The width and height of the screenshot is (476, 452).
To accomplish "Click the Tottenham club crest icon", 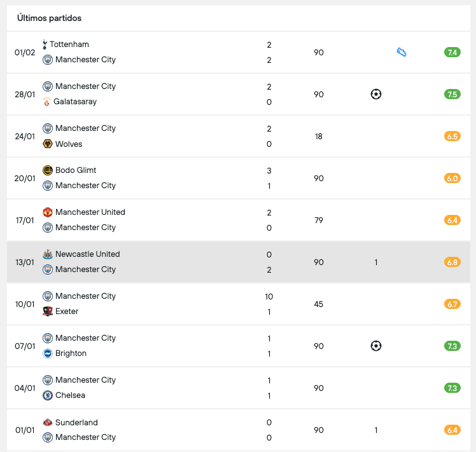I will [x=45, y=45].
